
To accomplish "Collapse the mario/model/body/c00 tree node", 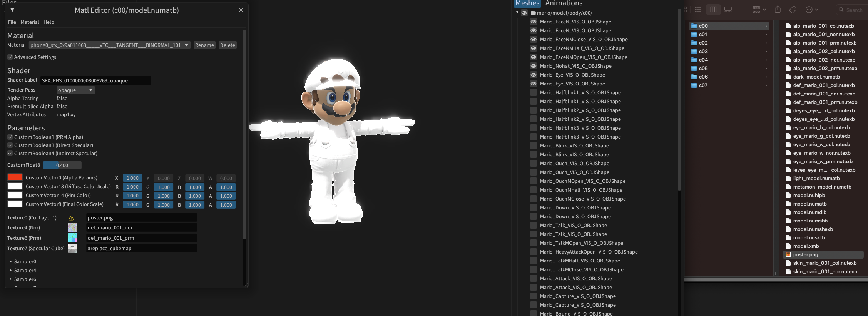I will [x=517, y=13].
